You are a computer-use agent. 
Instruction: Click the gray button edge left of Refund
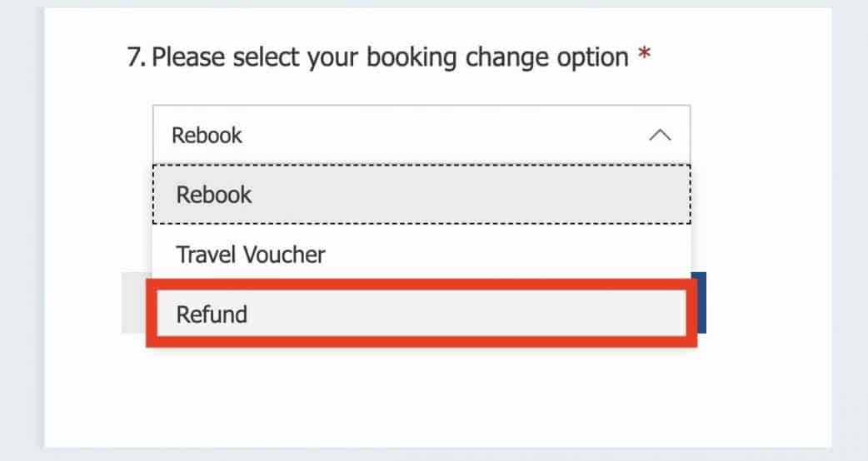point(133,303)
